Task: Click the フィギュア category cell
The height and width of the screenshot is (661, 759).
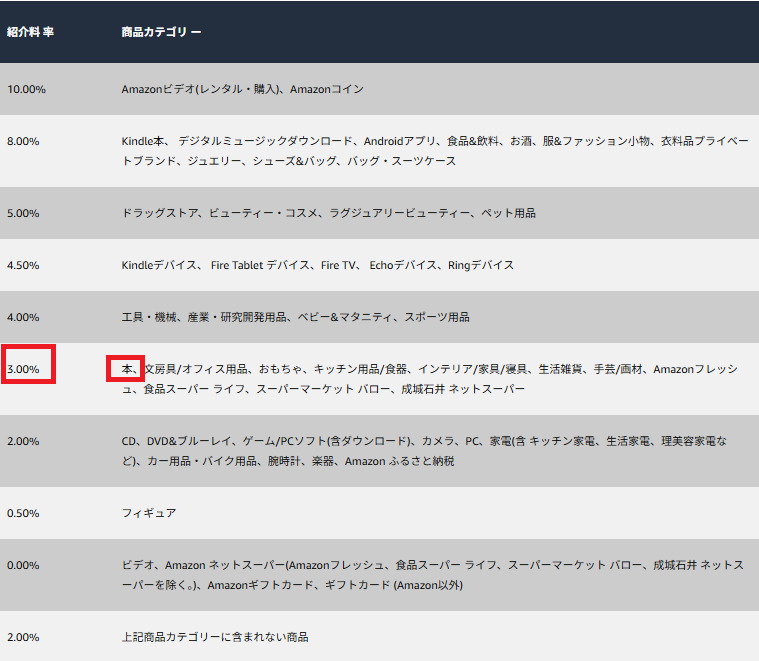Action: pos(149,513)
